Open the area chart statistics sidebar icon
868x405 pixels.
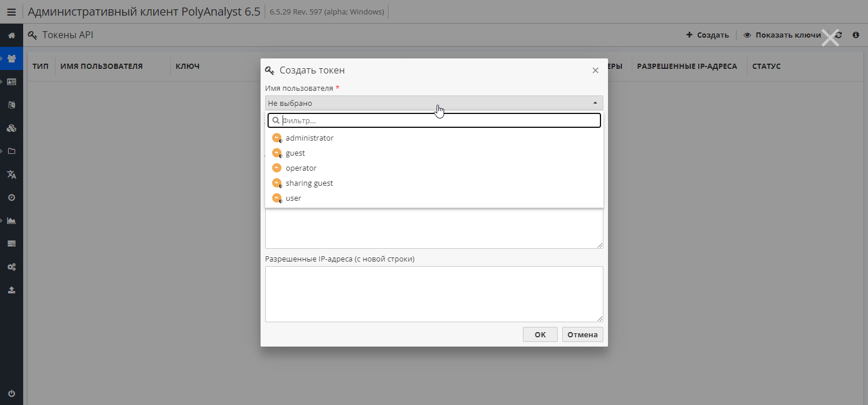click(12, 220)
